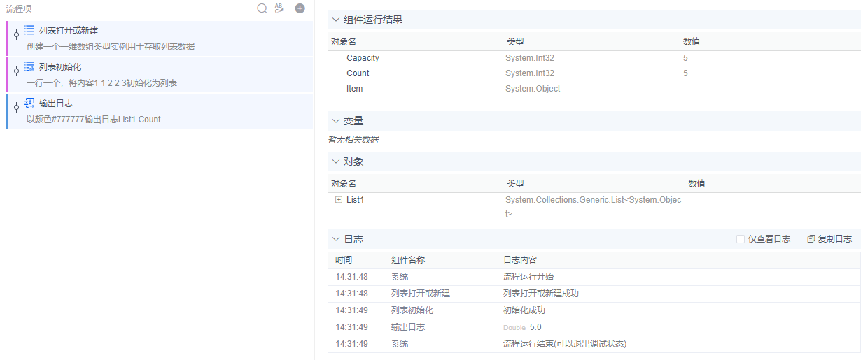Viewport: 868px width, 360px height.
Task: Select the 列表打开或新建 flow step
Action: [159, 38]
